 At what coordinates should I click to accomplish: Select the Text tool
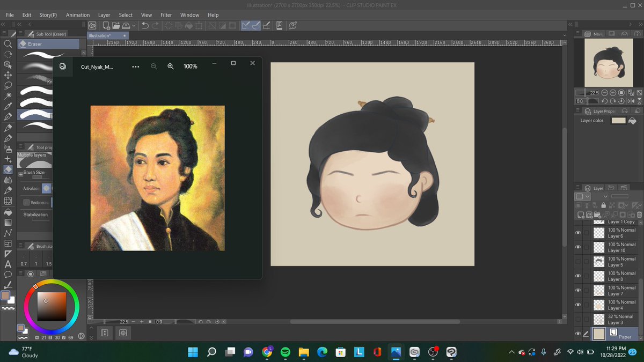[x=8, y=264]
